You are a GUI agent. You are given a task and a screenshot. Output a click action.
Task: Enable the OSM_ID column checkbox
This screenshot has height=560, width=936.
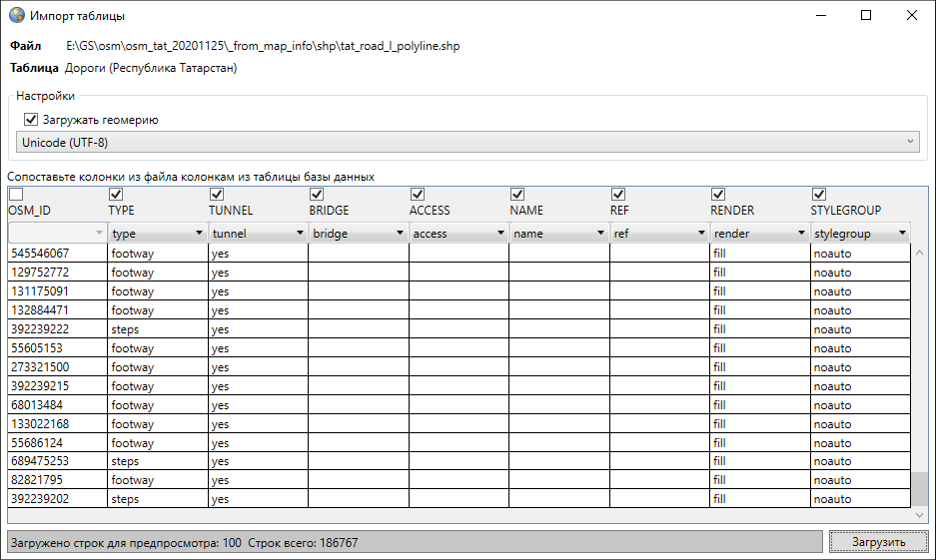pos(15,195)
